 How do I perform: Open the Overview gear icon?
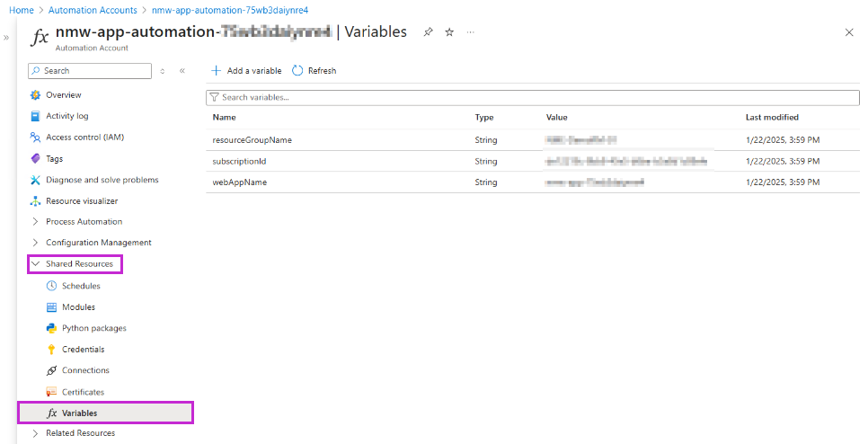click(35, 94)
